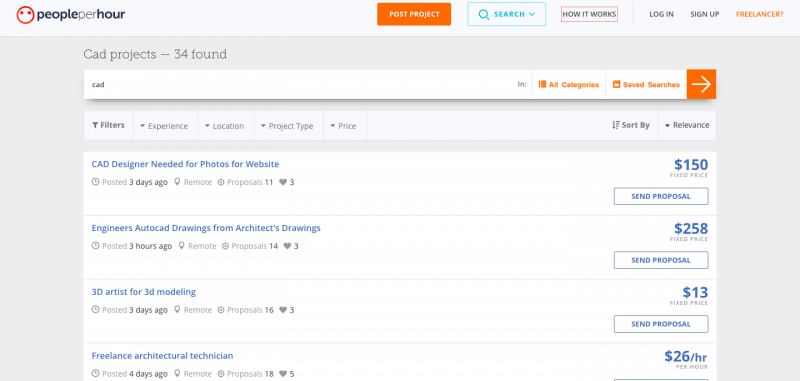Open CAD Designer Needed for Photos for Website

tap(185, 164)
